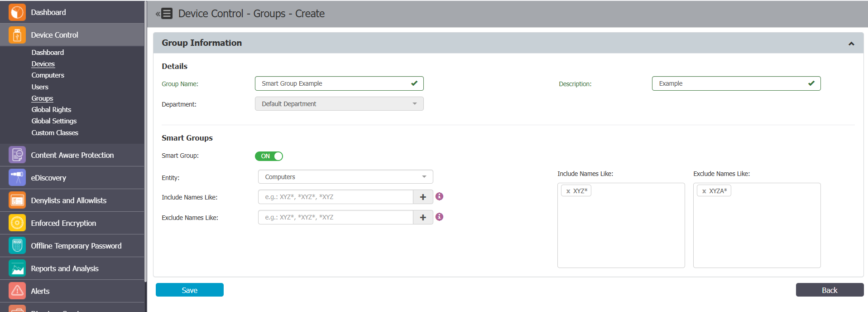Open Reports and Analysis menu label
Viewport: 868px width, 312px height.
[65, 268]
